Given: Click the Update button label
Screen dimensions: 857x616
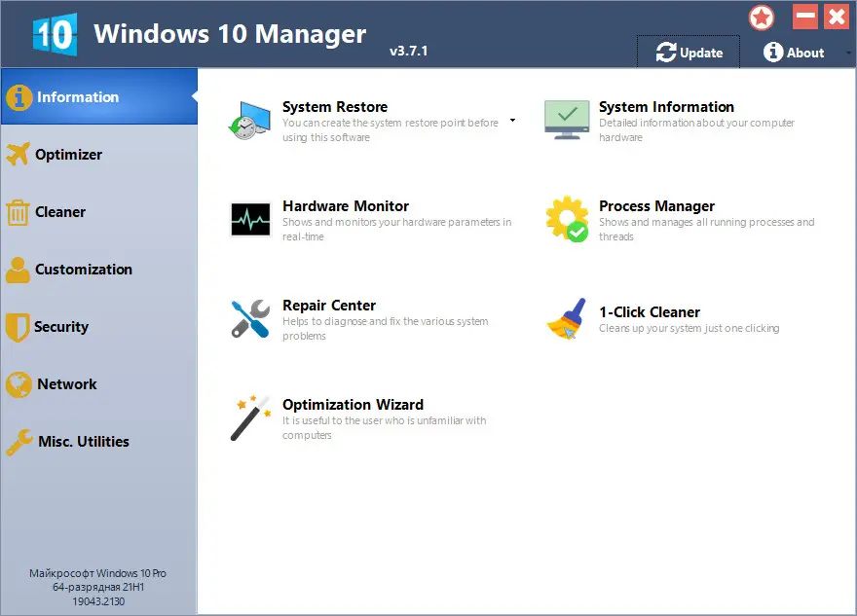Looking at the screenshot, I should point(701,53).
